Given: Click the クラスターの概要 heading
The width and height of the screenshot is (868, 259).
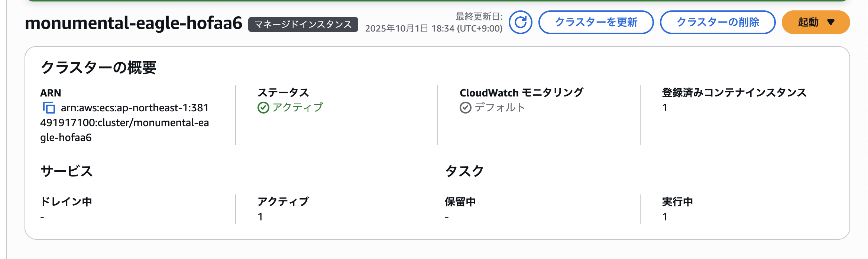Looking at the screenshot, I should click(x=98, y=68).
